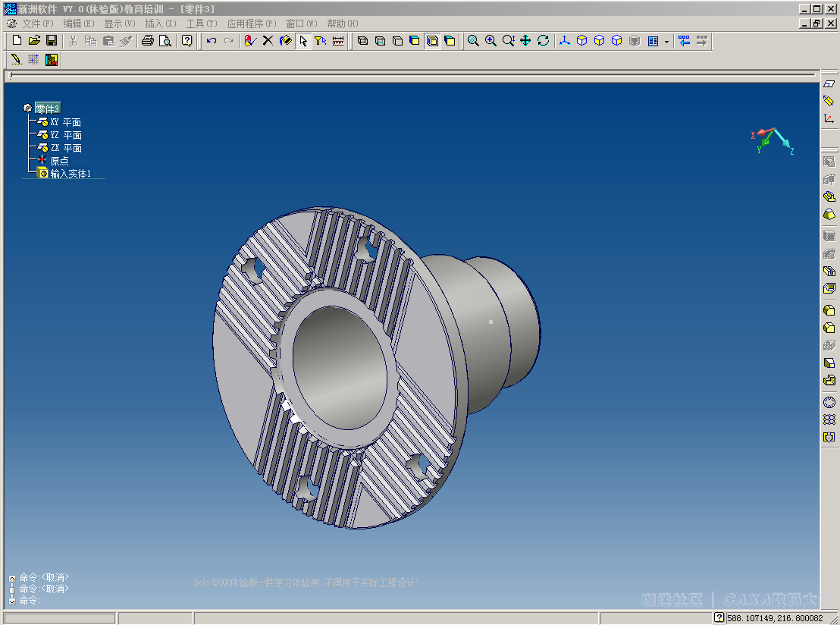The height and width of the screenshot is (625, 840).
Task: Click the Undo arrow icon
Action: point(212,41)
